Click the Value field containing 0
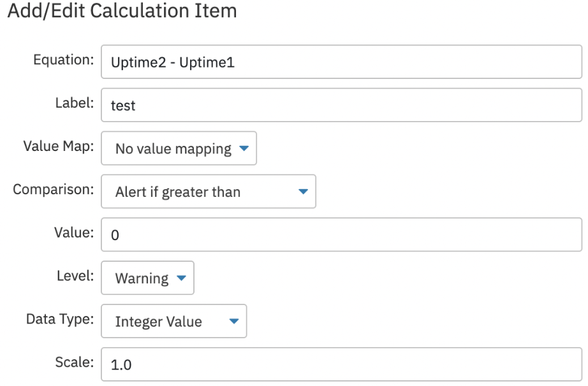588x386 pixels. (x=342, y=235)
